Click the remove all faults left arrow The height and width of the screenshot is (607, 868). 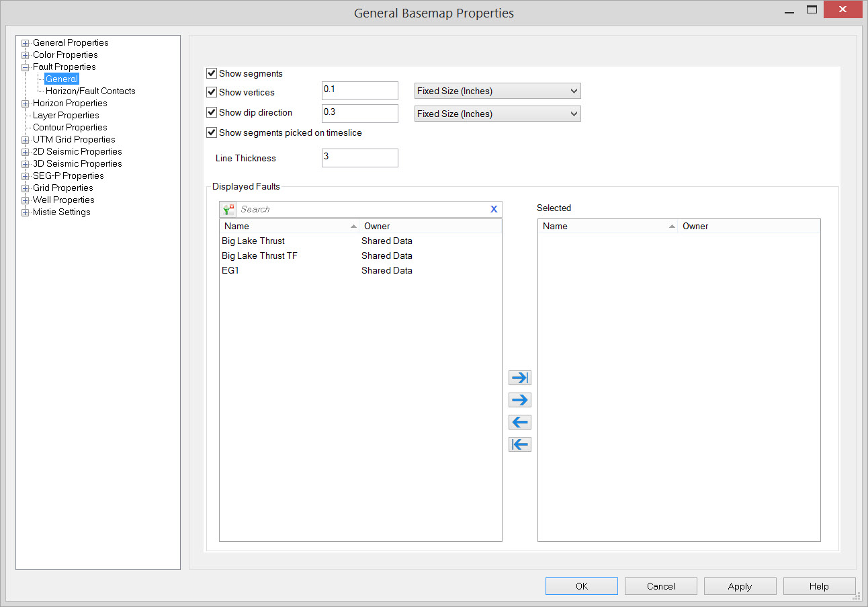coord(520,444)
